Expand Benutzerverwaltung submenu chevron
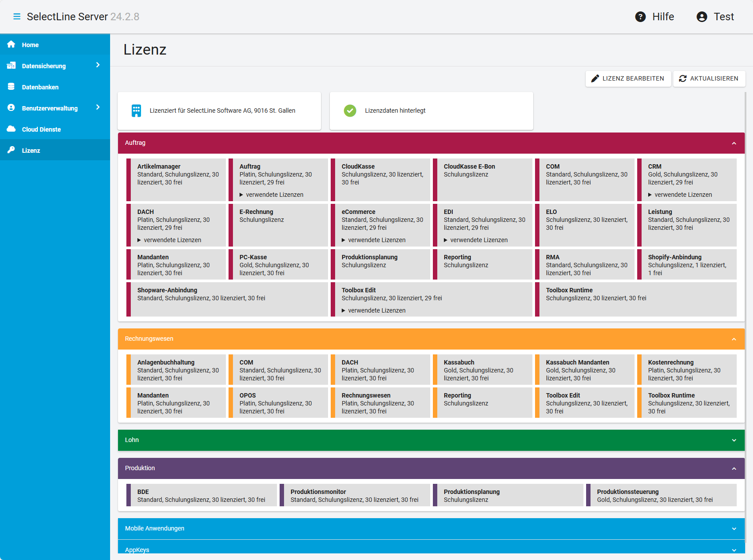Viewport: 753px width, 560px height. 98,107
